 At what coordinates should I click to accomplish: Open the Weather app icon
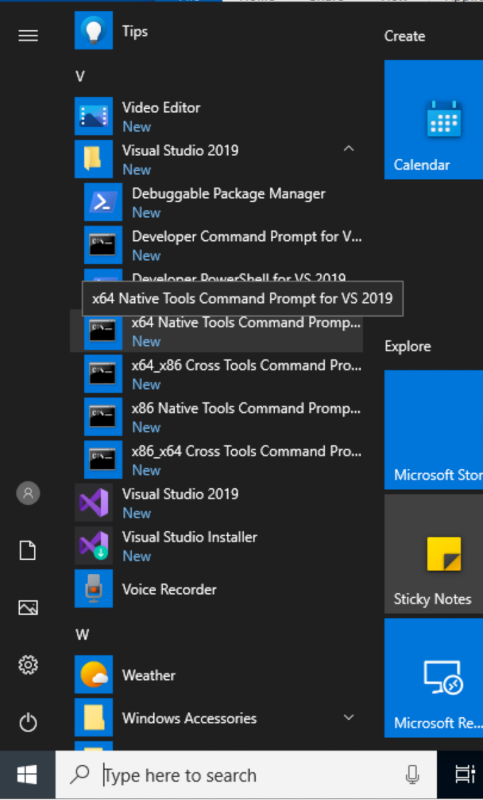click(94, 674)
